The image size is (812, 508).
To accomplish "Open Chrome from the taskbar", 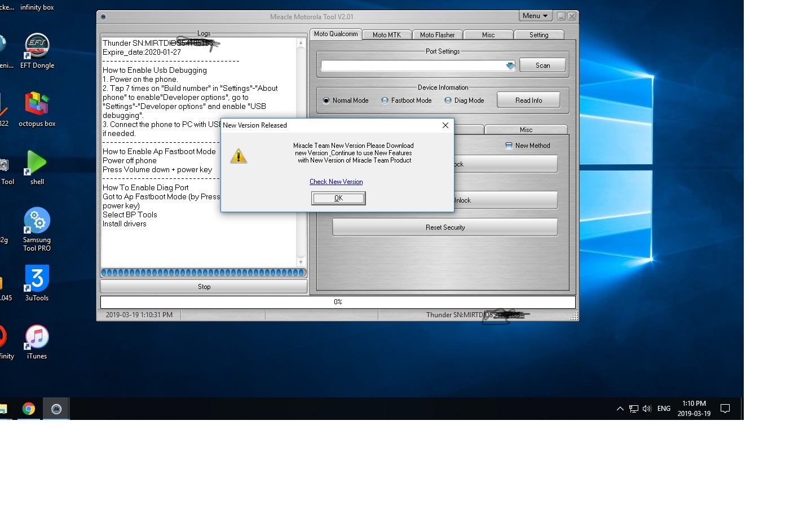I will pyautogui.click(x=29, y=409).
